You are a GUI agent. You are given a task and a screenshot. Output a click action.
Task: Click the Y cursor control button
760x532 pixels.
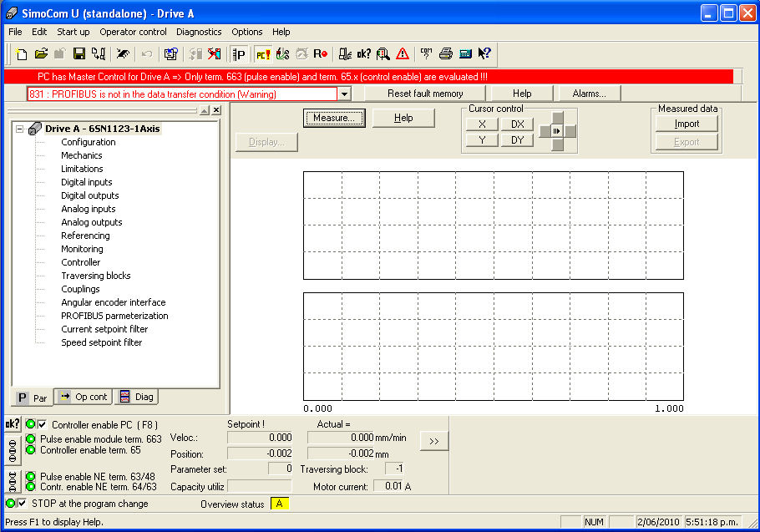(482, 140)
